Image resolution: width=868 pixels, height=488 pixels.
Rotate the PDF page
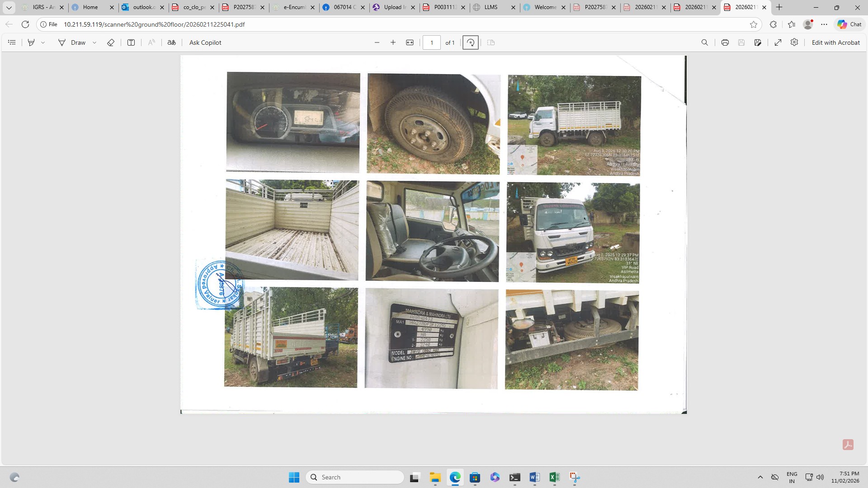[471, 42]
